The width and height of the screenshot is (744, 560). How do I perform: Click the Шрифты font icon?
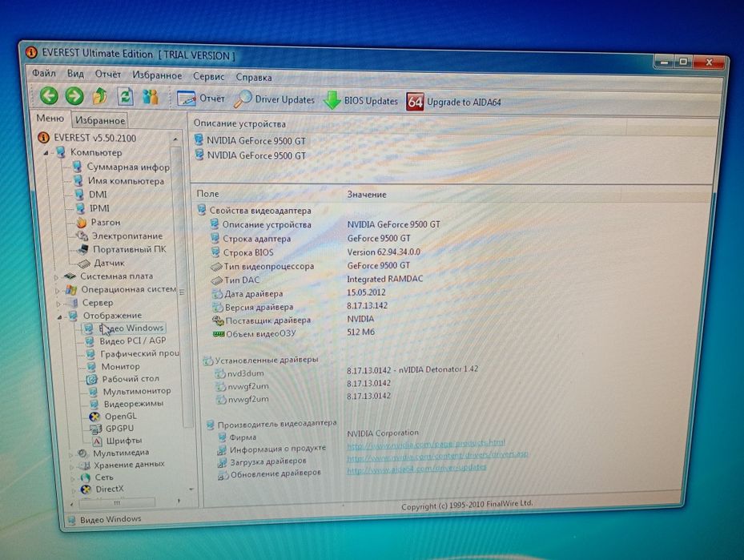tap(97, 441)
